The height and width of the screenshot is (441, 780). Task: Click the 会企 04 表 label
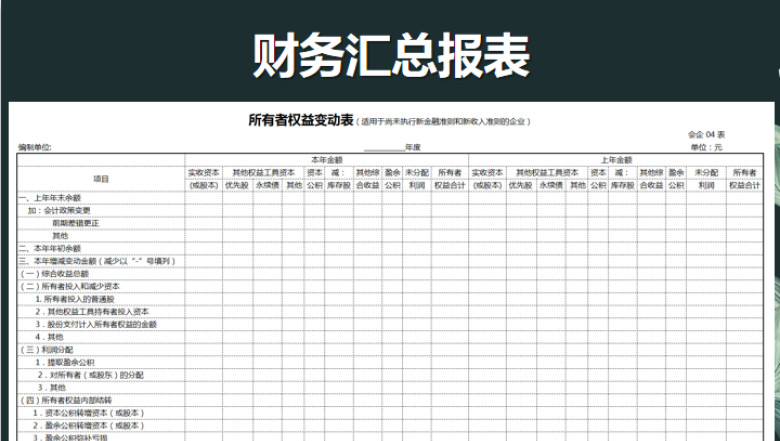(x=706, y=135)
